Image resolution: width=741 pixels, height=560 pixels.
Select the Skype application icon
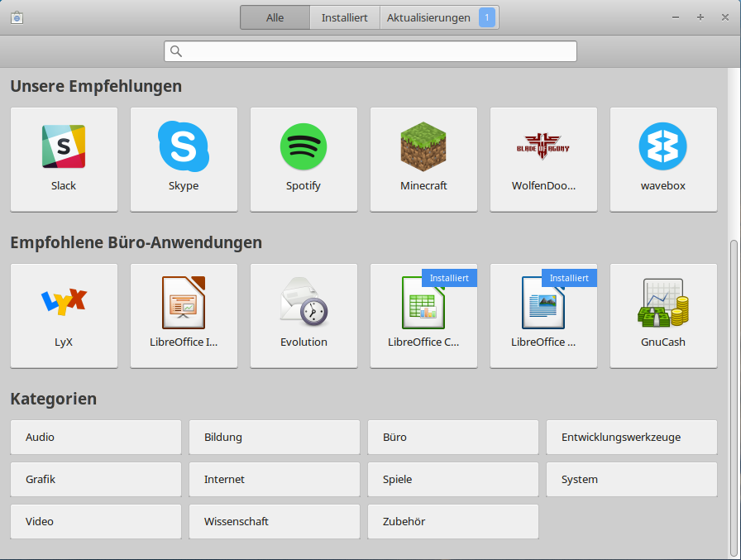click(x=184, y=146)
